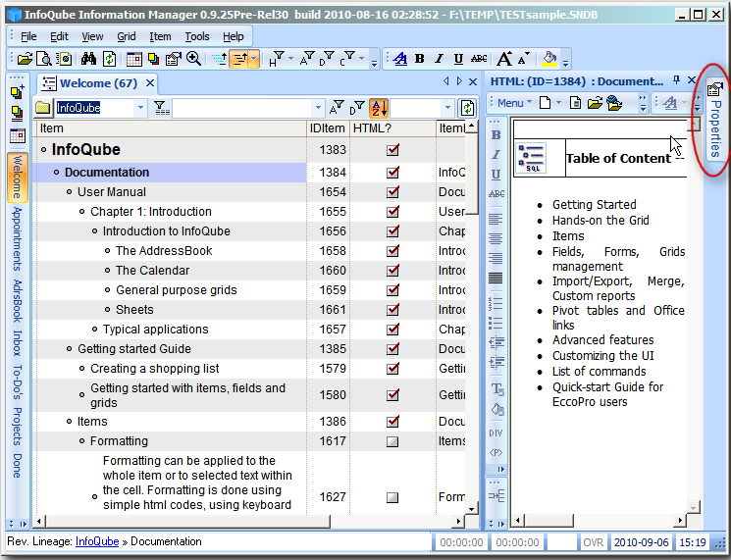Open the Properties side tab
Image resolution: width=731 pixels, height=560 pixels.
[715, 121]
